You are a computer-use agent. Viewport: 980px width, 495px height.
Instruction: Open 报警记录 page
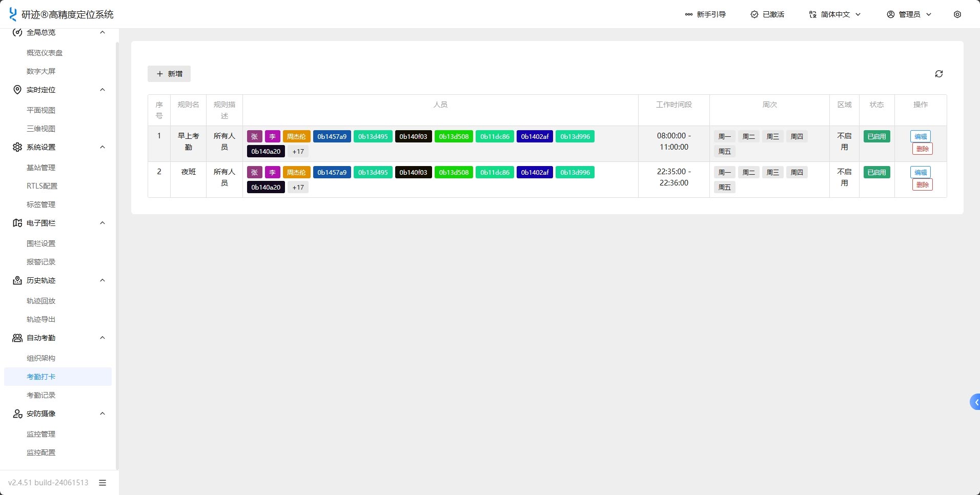coord(41,262)
